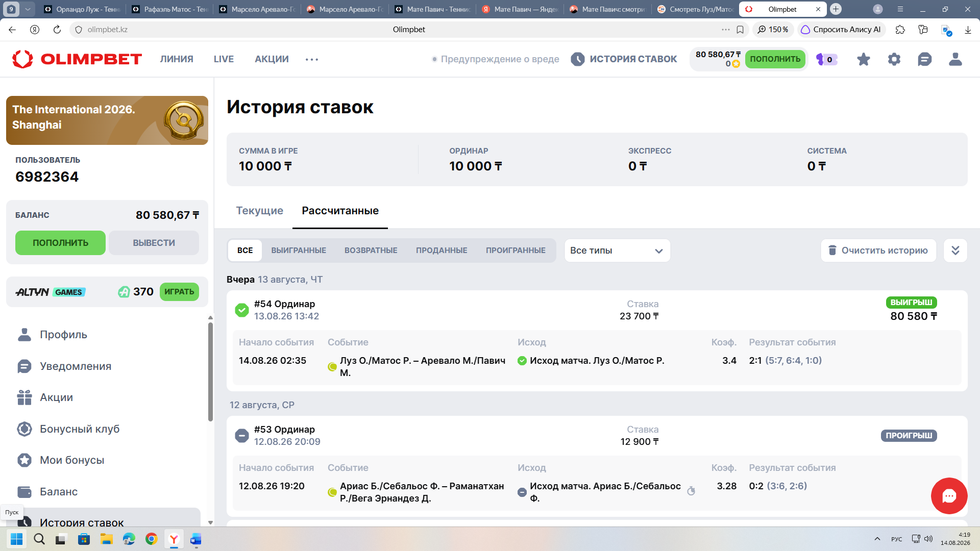Filter by ПРОИГРАННЫЕ bets
Image resolution: width=980 pixels, height=551 pixels.
[x=516, y=251]
